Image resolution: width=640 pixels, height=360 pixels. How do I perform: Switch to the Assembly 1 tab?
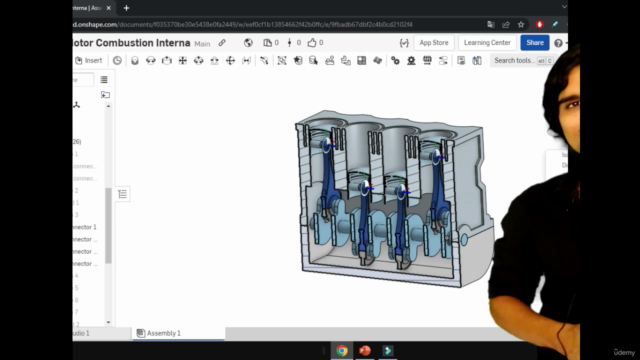pyautogui.click(x=178, y=333)
